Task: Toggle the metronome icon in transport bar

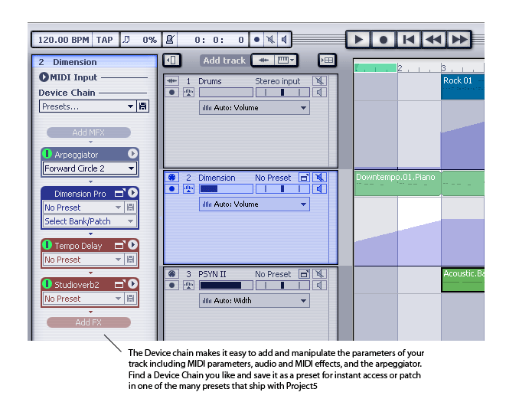Action: point(170,40)
